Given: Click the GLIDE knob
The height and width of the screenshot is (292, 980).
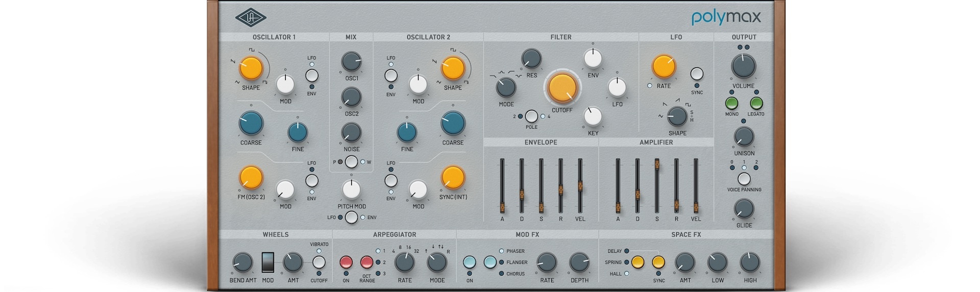Looking at the screenshot, I should point(744,209).
